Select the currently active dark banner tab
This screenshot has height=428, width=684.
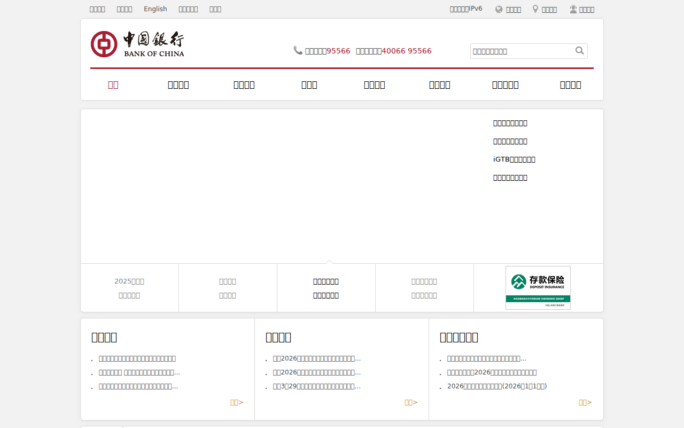(326, 288)
